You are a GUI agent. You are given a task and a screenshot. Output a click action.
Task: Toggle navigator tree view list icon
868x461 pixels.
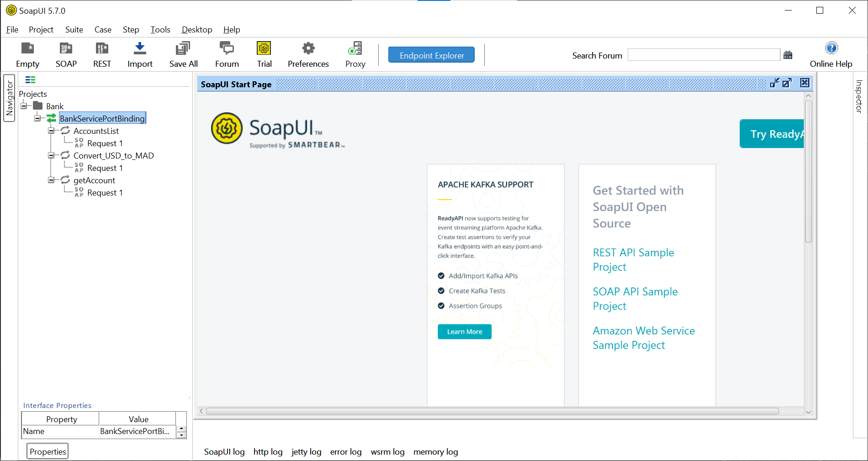tap(30, 80)
